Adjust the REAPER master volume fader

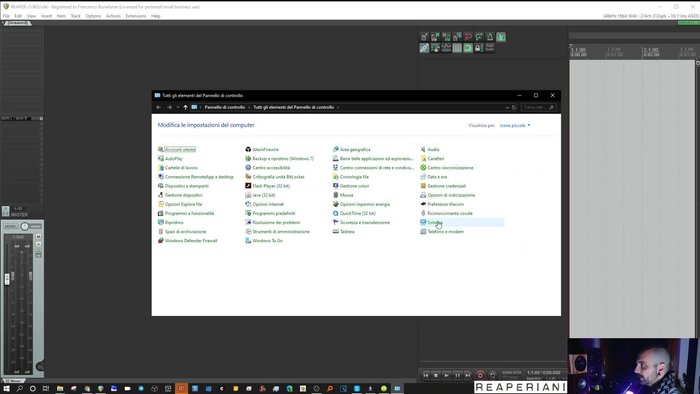coord(7,279)
